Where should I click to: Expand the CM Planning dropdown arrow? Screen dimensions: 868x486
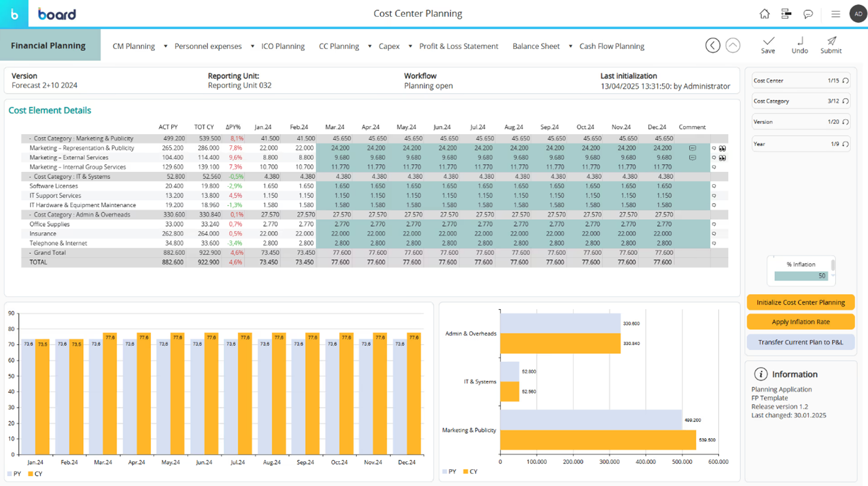[166, 46]
